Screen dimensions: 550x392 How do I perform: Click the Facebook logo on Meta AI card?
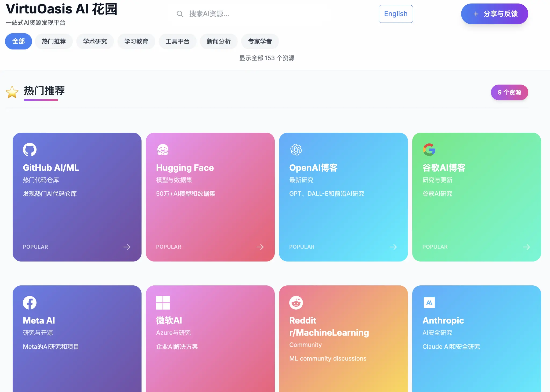coord(30,303)
